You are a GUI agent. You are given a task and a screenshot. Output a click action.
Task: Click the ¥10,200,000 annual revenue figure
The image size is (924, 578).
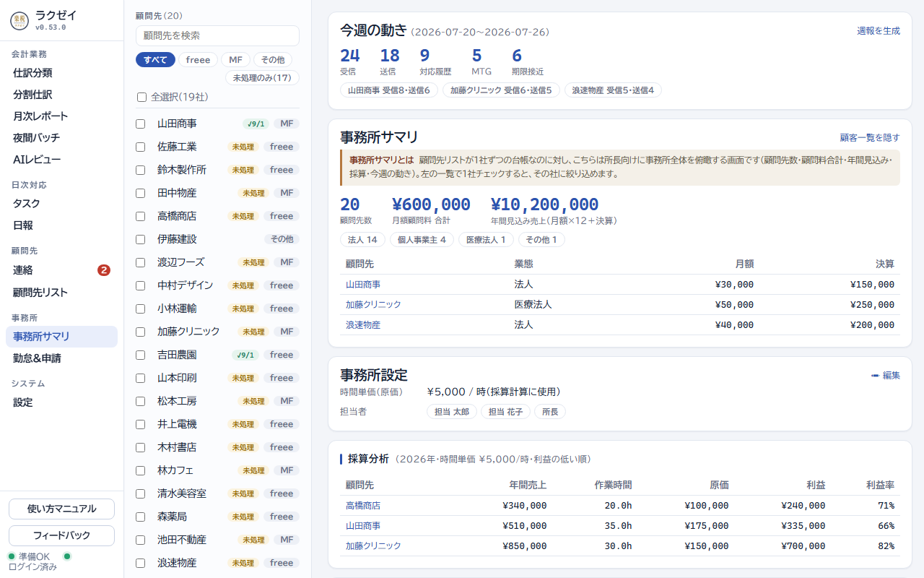click(x=544, y=204)
